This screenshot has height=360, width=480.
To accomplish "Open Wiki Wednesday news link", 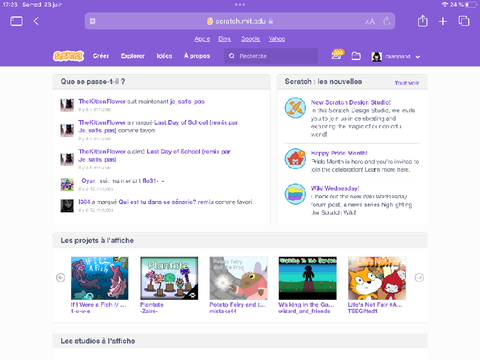I will (335, 188).
